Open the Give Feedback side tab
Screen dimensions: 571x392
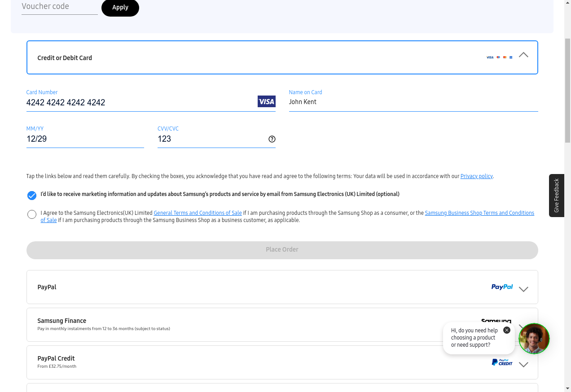557,196
